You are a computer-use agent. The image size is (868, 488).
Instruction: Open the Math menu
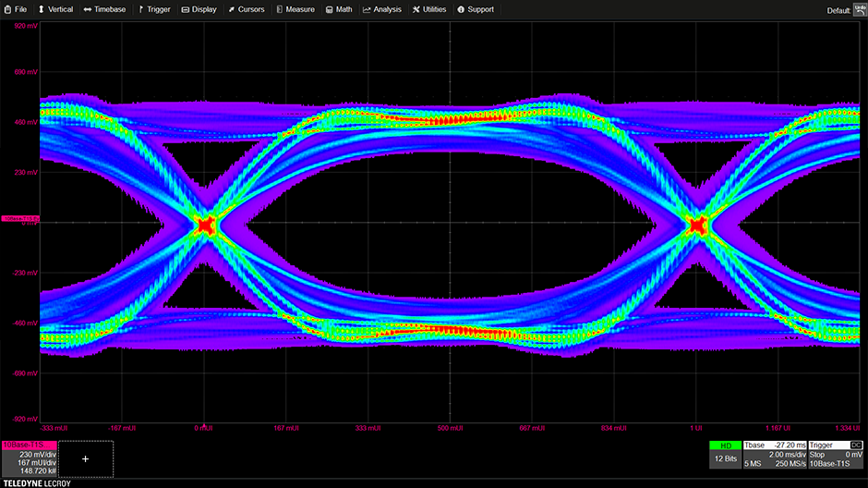coord(339,9)
